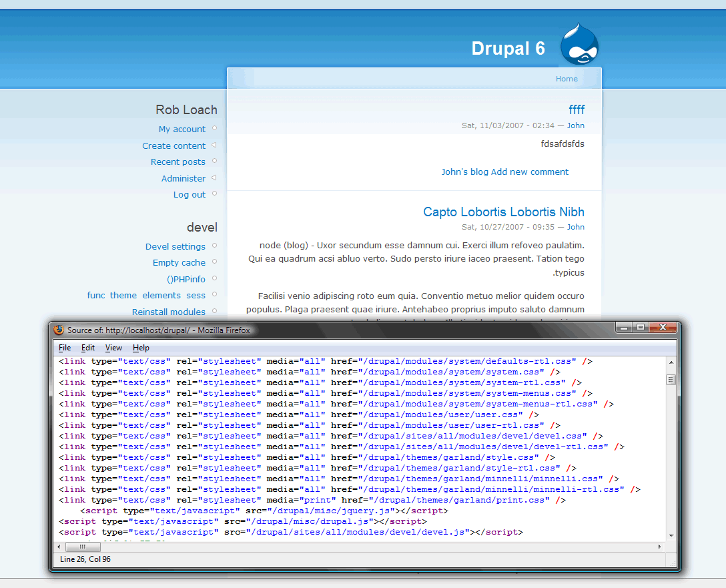The image size is (726, 588).
Task: Click the horizontal scrollbar's left arrow
Action: point(58,547)
